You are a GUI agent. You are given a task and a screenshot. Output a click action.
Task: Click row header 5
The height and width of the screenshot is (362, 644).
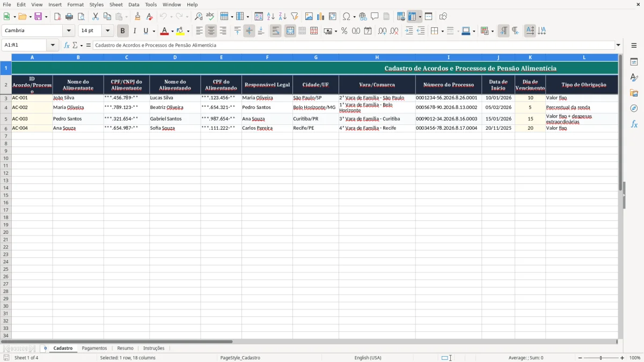click(6, 119)
